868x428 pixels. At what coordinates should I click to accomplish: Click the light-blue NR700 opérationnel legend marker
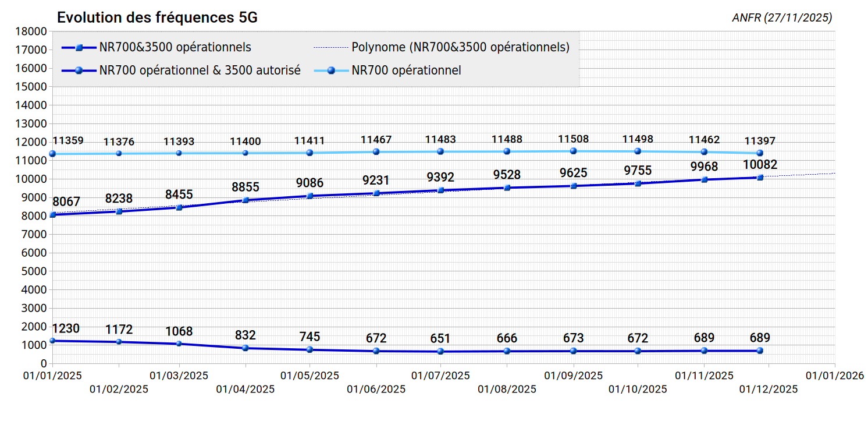pyautogui.click(x=331, y=70)
